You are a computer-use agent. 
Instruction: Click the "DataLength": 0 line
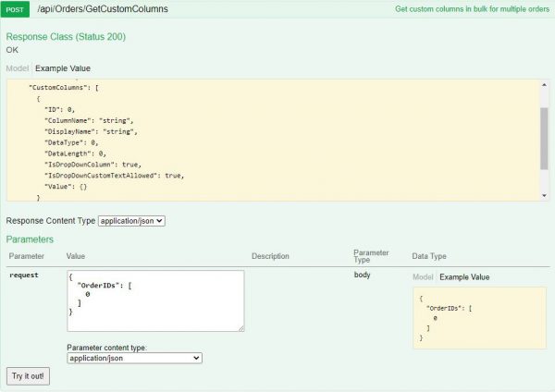point(75,153)
